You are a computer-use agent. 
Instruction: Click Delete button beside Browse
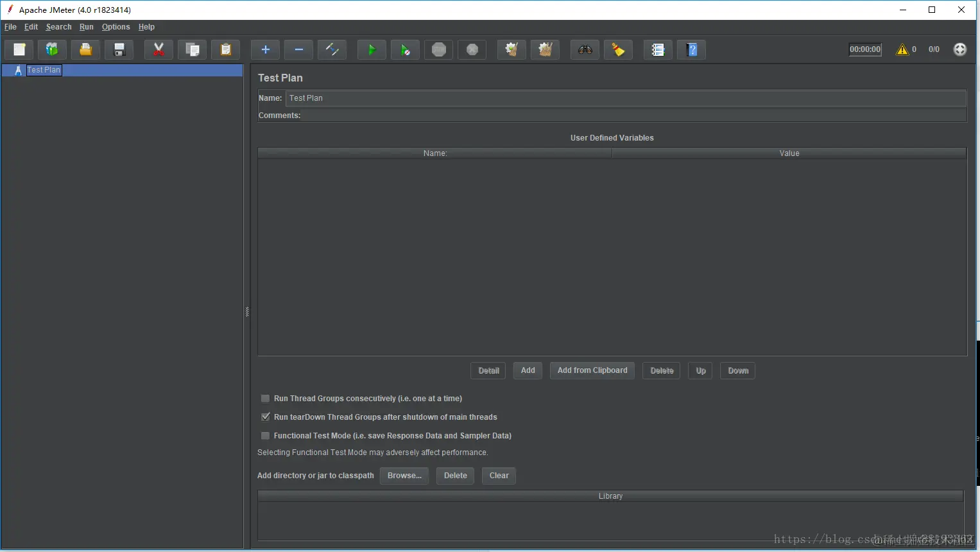point(456,476)
